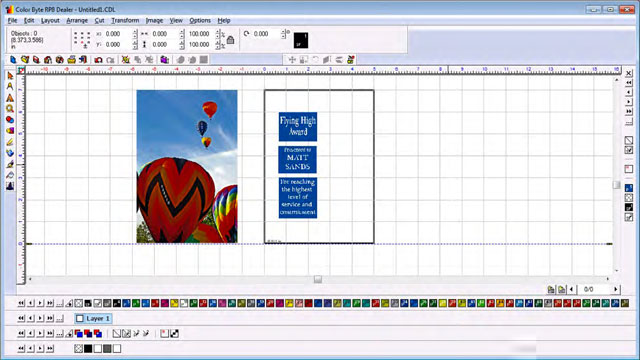This screenshot has width=640, height=360.
Task: Pick the transparent checkered swatch in bottom row
Action: click(x=78, y=349)
